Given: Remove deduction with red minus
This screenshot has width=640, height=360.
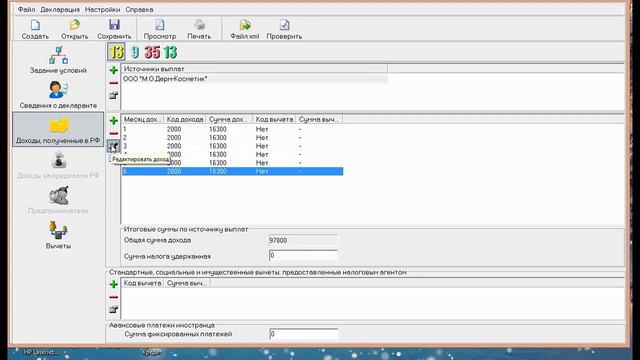Looking at the screenshot, I should pos(113,297).
